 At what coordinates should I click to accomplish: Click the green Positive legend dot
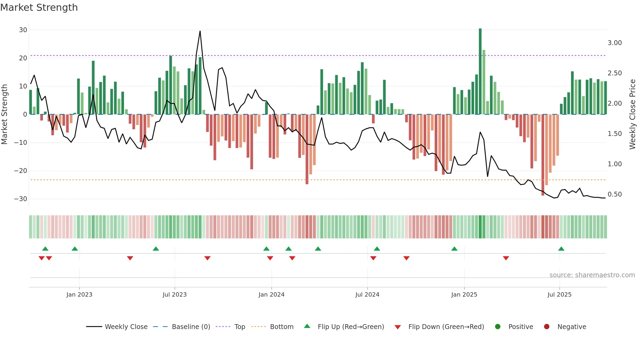click(x=498, y=327)
